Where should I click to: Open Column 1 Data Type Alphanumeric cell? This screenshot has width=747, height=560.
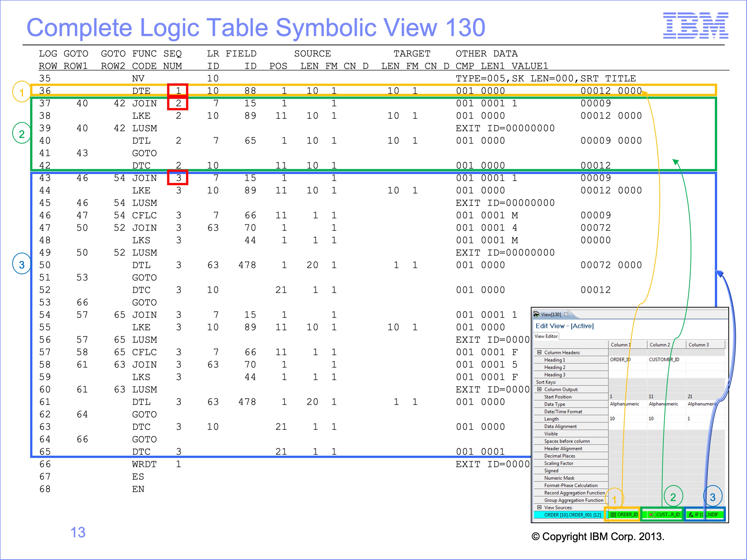click(x=627, y=404)
